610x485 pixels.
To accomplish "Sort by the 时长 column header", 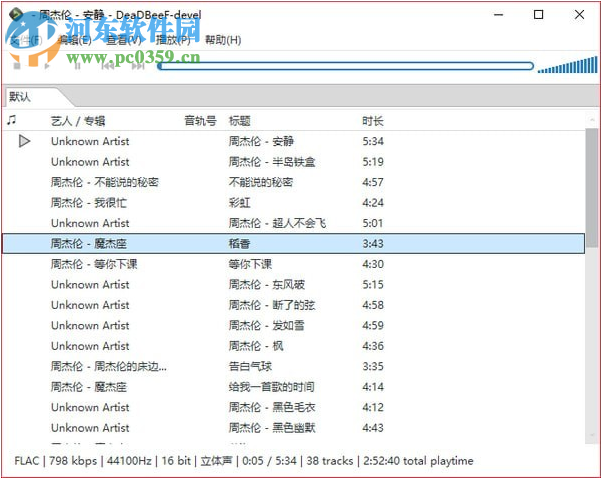I will click(373, 122).
